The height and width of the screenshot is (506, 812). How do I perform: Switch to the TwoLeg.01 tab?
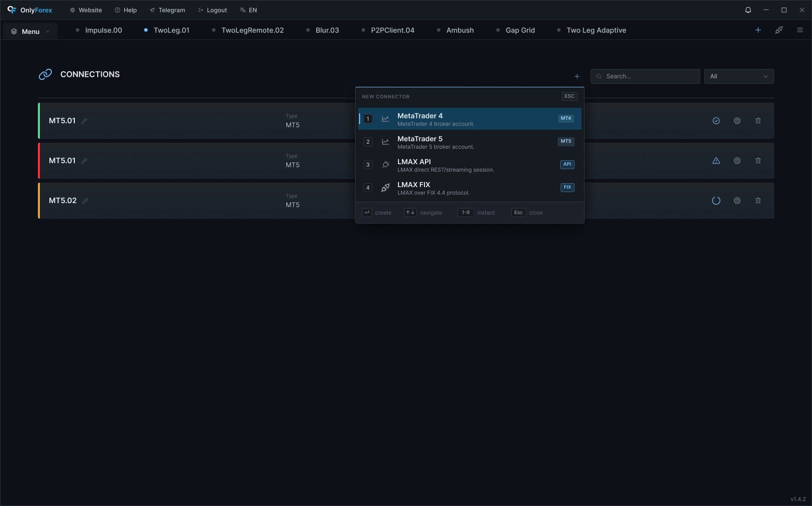(x=167, y=30)
